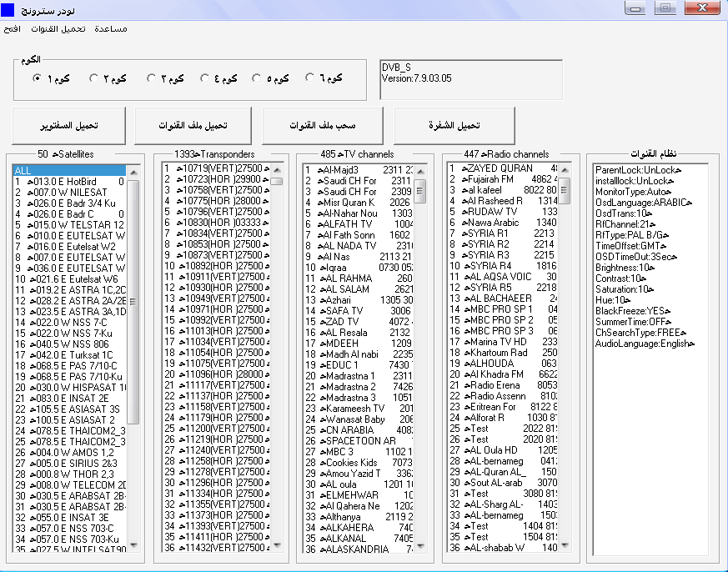Viewport: 728px width, 572px height.
Task: Select TV channel SPACETOON AR
Action: (x=358, y=440)
